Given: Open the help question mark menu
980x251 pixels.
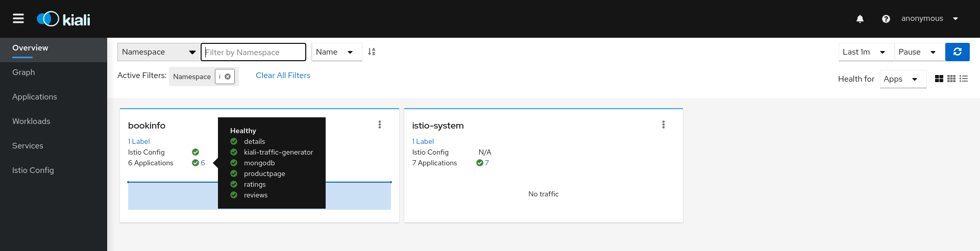Looking at the screenshot, I should click(886, 19).
